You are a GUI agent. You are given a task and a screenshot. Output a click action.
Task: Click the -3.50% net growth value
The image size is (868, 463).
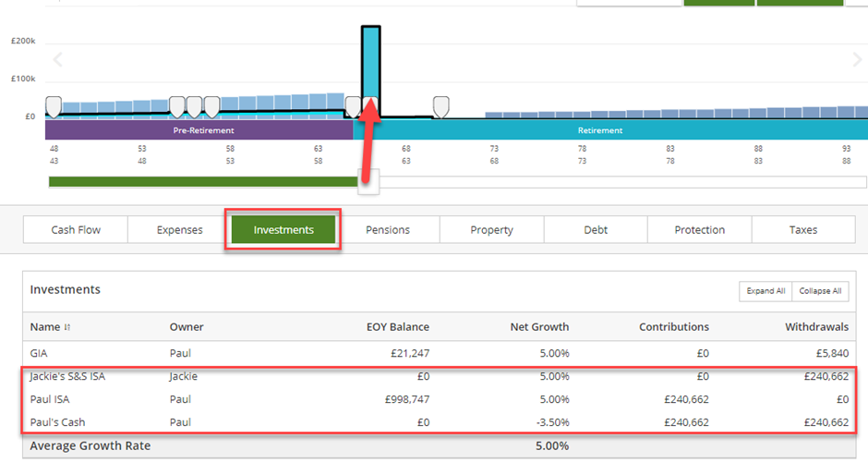pyautogui.click(x=552, y=422)
